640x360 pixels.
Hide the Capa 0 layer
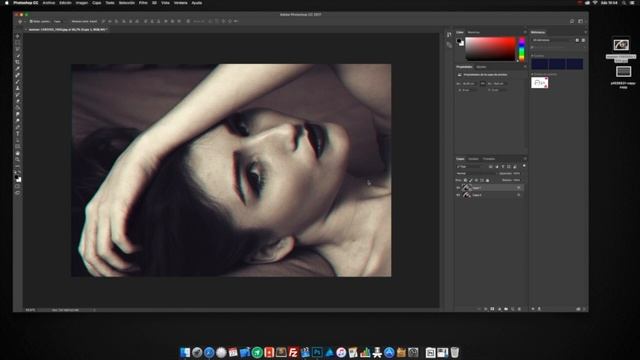click(458, 195)
